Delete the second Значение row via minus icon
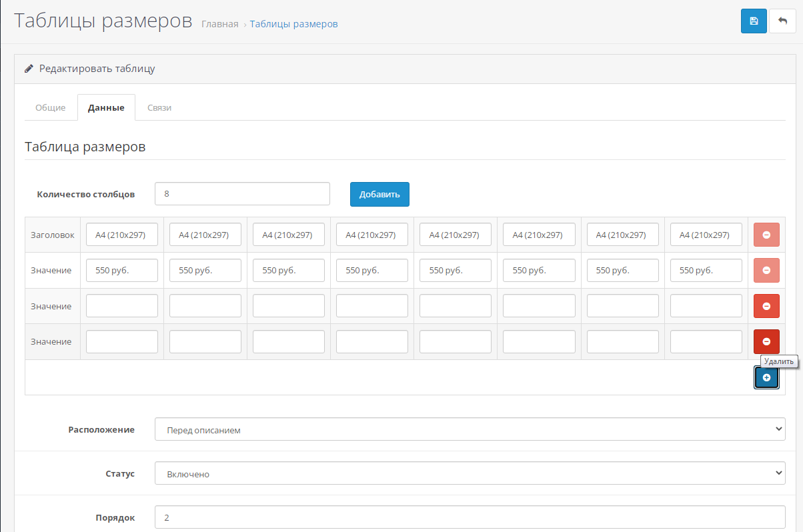 pyautogui.click(x=766, y=306)
